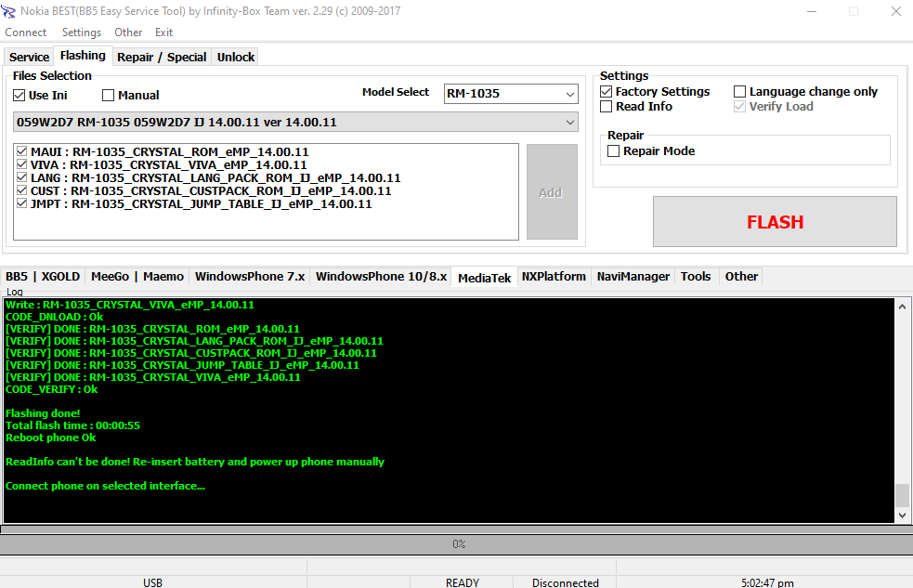This screenshot has height=588, width=913.
Task: Click the 5:02:47 pm clock in status bar
Action: (767, 582)
